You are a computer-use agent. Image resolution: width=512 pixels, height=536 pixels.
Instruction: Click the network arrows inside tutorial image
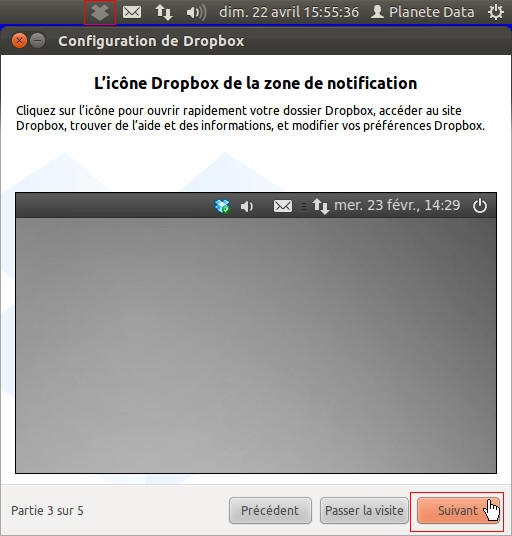point(320,206)
